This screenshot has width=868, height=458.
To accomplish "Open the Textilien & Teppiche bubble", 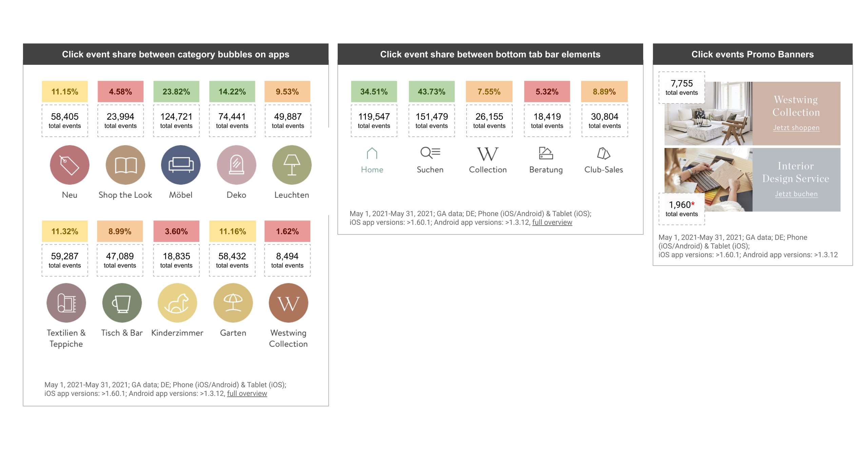I will (x=66, y=303).
